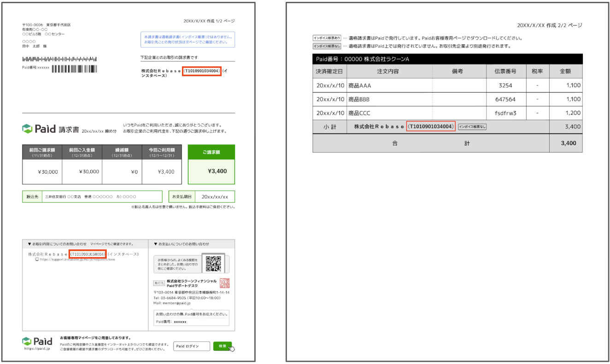610x364 pixels.
Task: Click the 伝票番号 column header
Action: [507, 71]
